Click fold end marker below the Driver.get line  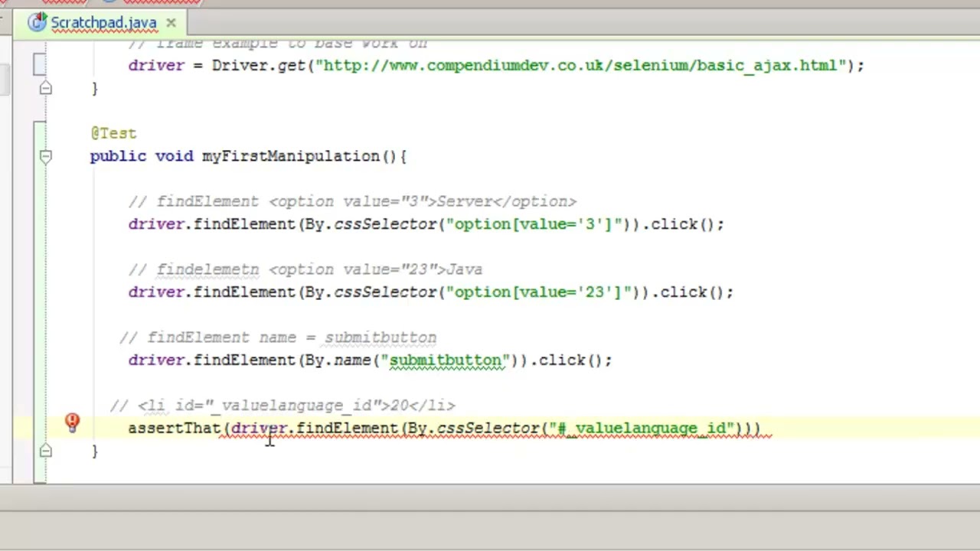(x=45, y=89)
